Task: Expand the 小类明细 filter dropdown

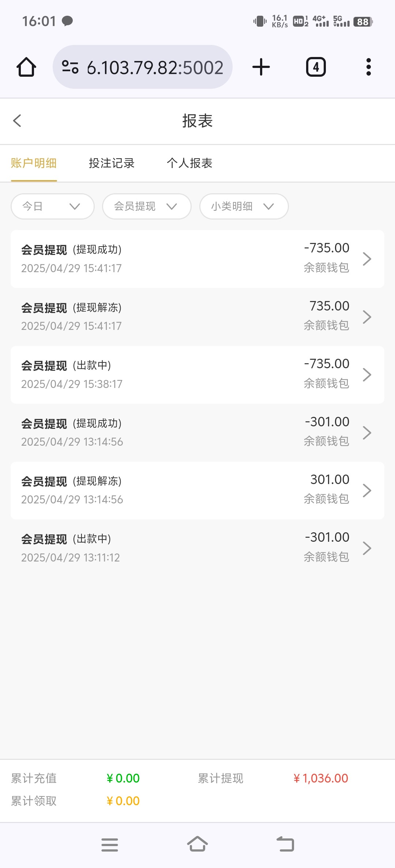Action: 244,206
